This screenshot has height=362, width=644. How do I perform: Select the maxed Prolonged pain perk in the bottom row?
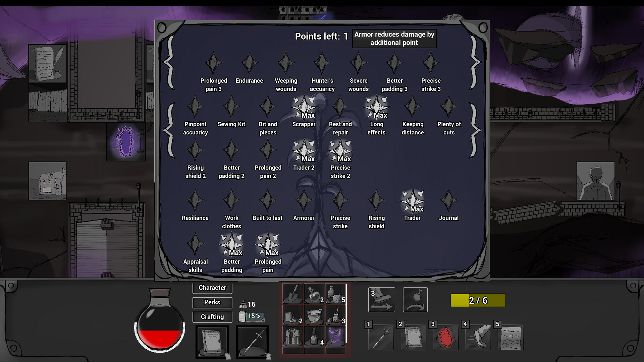(268, 245)
